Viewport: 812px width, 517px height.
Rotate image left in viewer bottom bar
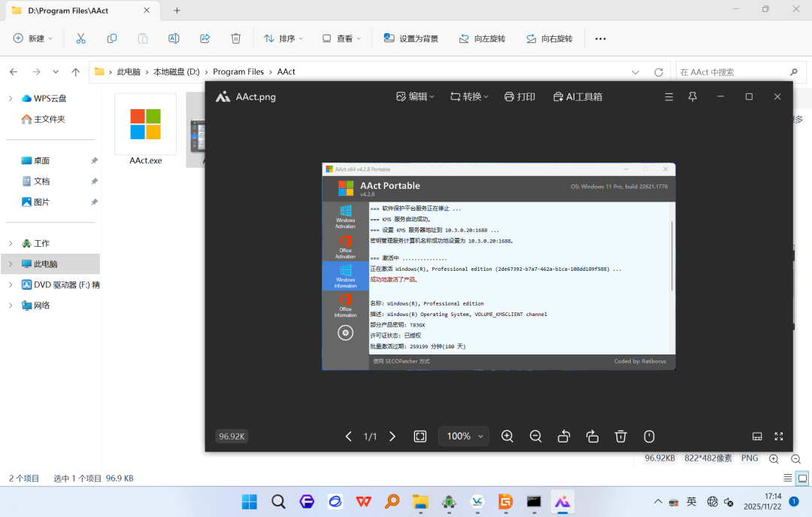coord(564,436)
